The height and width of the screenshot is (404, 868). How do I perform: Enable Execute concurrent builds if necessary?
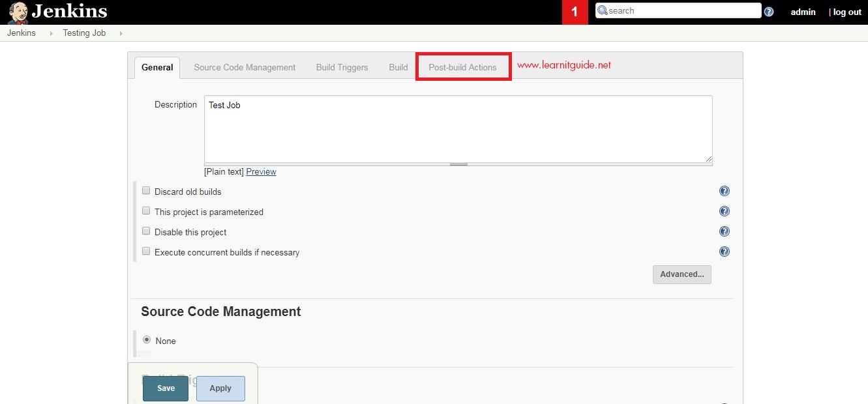click(146, 250)
